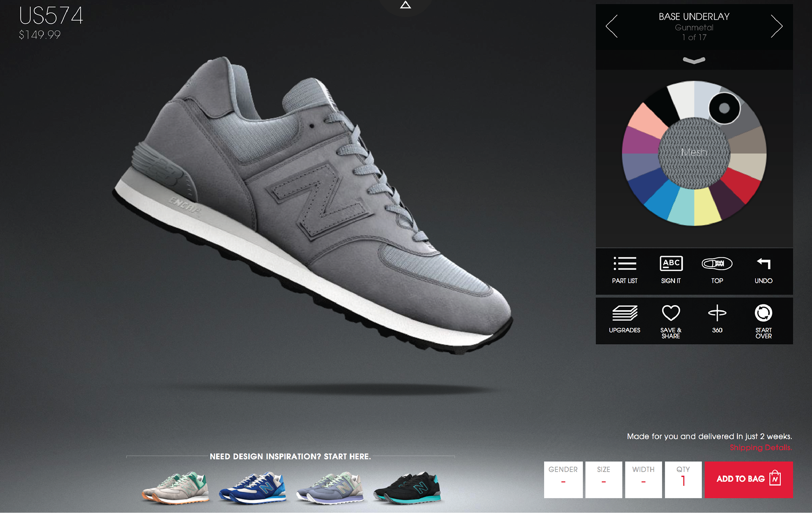Viewport: 812px width, 513px height.
Task: Choose the grey and green inspiration shoe
Action: pyautogui.click(x=176, y=488)
